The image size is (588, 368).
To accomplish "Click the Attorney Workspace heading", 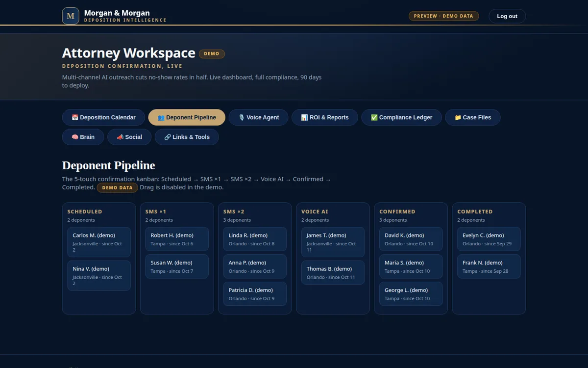I will pyautogui.click(x=129, y=53).
